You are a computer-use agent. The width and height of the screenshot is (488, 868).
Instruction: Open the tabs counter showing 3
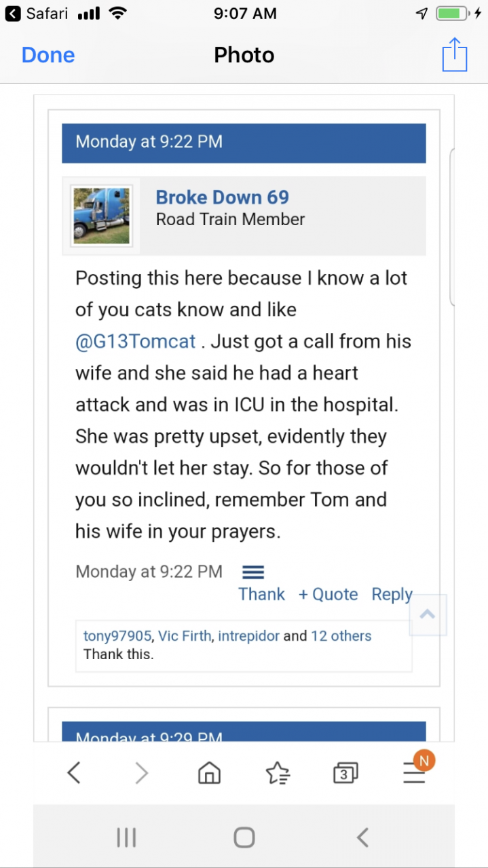pos(345,772)
